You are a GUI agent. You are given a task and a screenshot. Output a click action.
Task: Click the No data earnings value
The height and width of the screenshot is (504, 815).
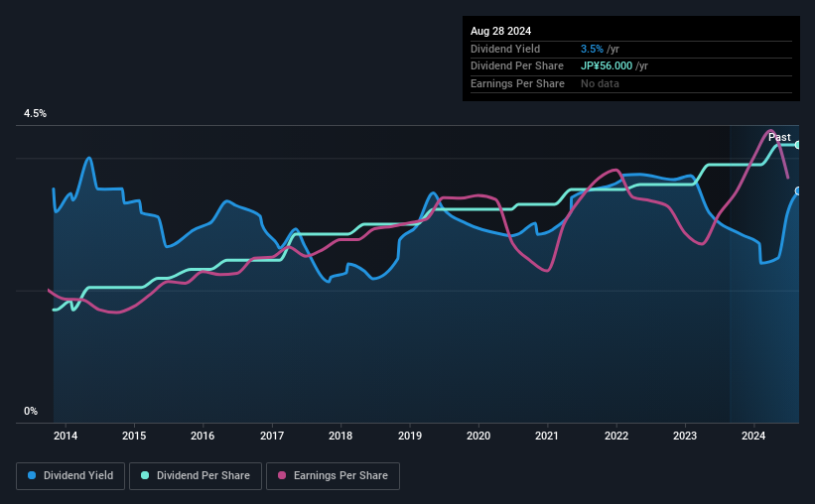tap(600, 83)
